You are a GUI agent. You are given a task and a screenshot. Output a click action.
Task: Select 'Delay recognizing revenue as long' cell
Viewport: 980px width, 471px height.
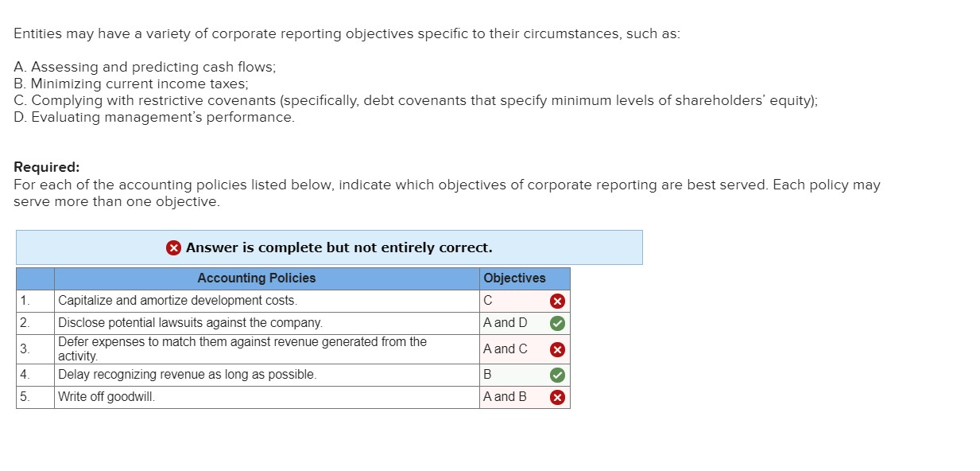[x=267, y=375]
